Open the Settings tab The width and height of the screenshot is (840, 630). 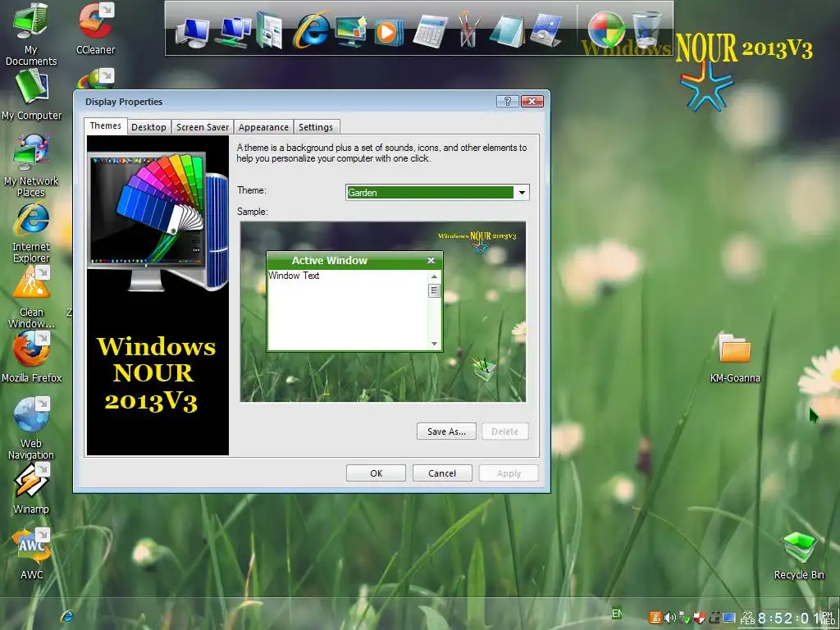click(316, 127)
